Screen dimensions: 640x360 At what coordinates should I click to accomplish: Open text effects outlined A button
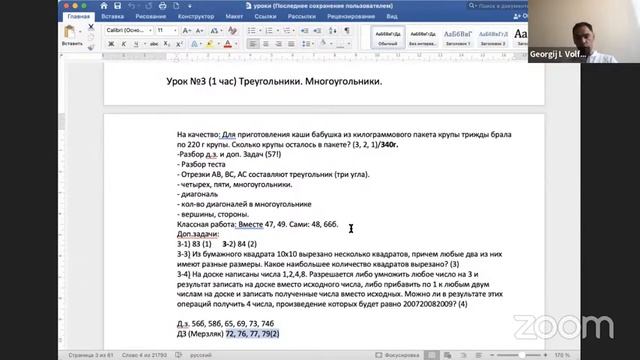click(194, 44)
